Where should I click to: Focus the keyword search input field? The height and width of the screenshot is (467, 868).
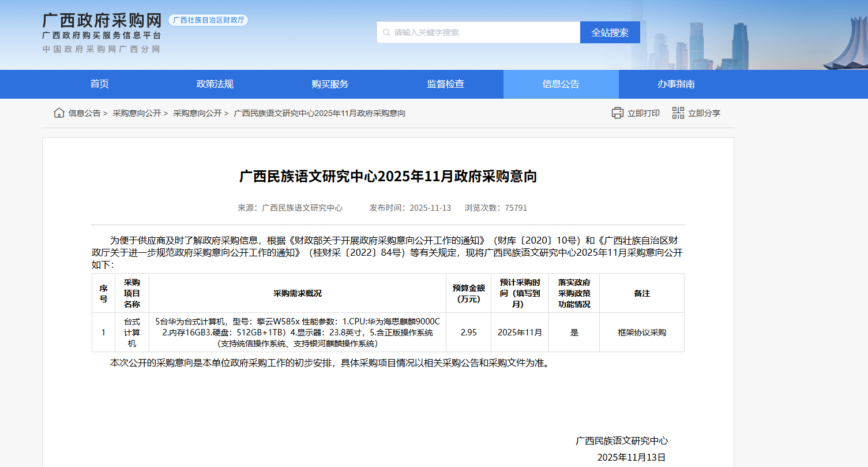point(484,32)
